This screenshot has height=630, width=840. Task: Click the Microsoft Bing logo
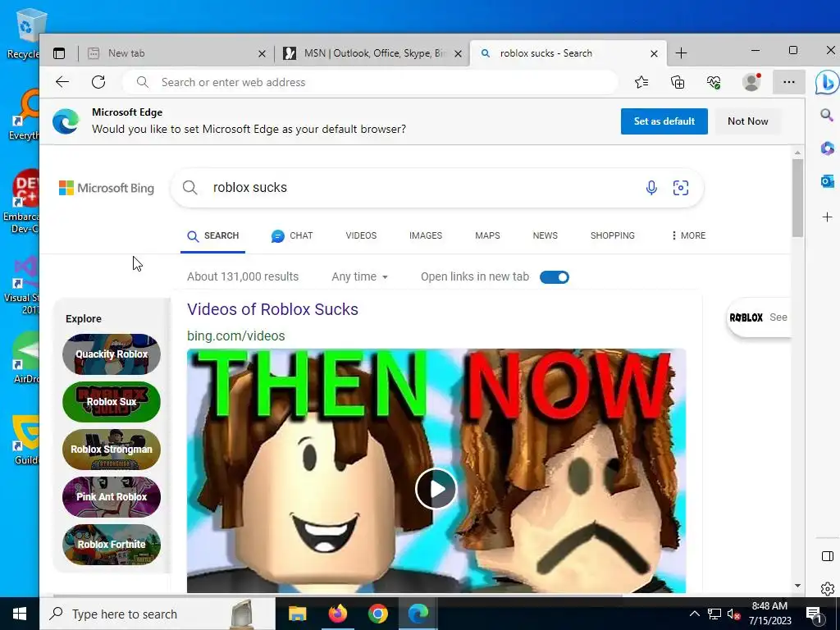(106, 188)
